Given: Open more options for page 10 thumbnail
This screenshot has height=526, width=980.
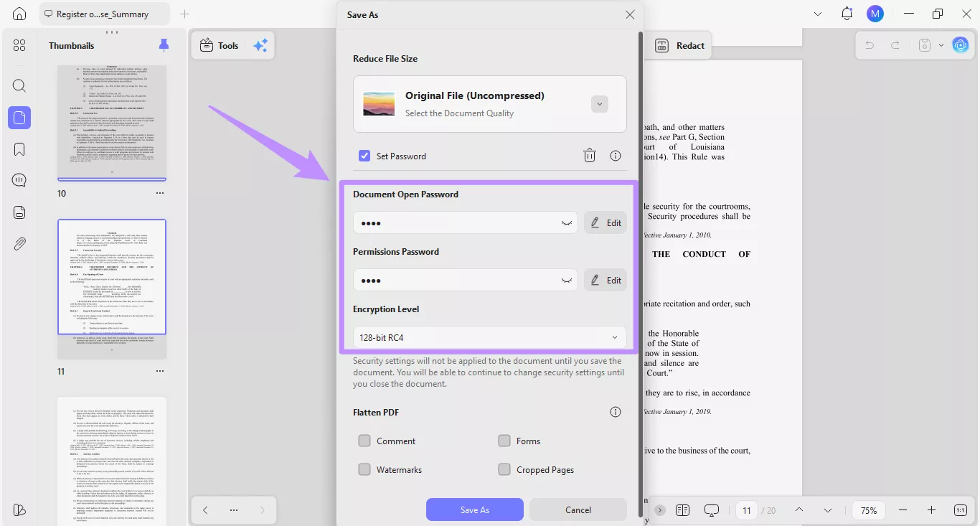Looking at the screenshot, I should (x=160, y=193).
